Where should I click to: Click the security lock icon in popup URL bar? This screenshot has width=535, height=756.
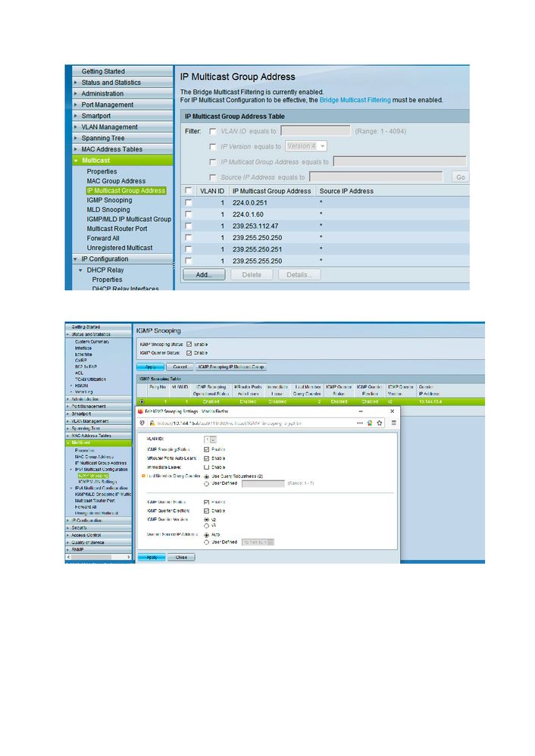[151, 423]
